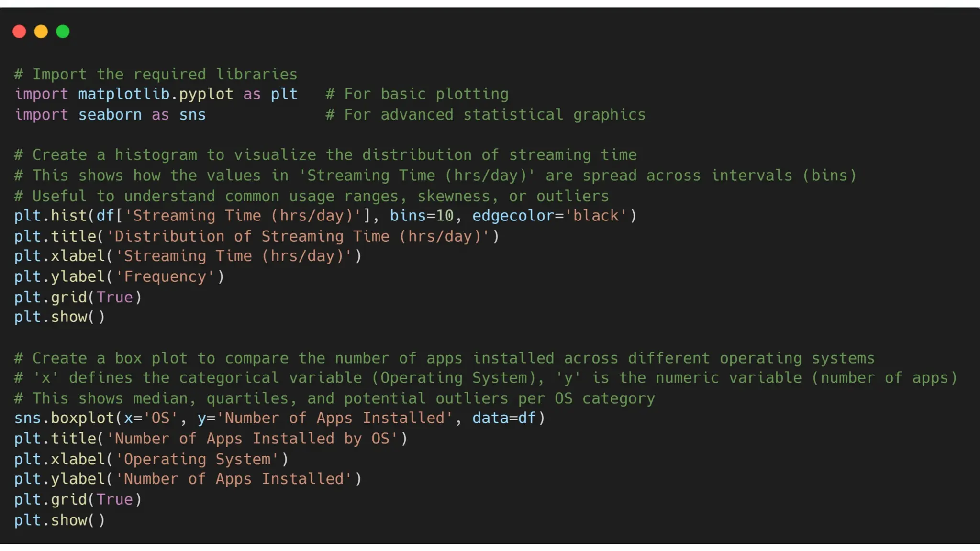Click the edgecolor='black' string value
This screenshot has height=551, width=980.
[595, 216]
